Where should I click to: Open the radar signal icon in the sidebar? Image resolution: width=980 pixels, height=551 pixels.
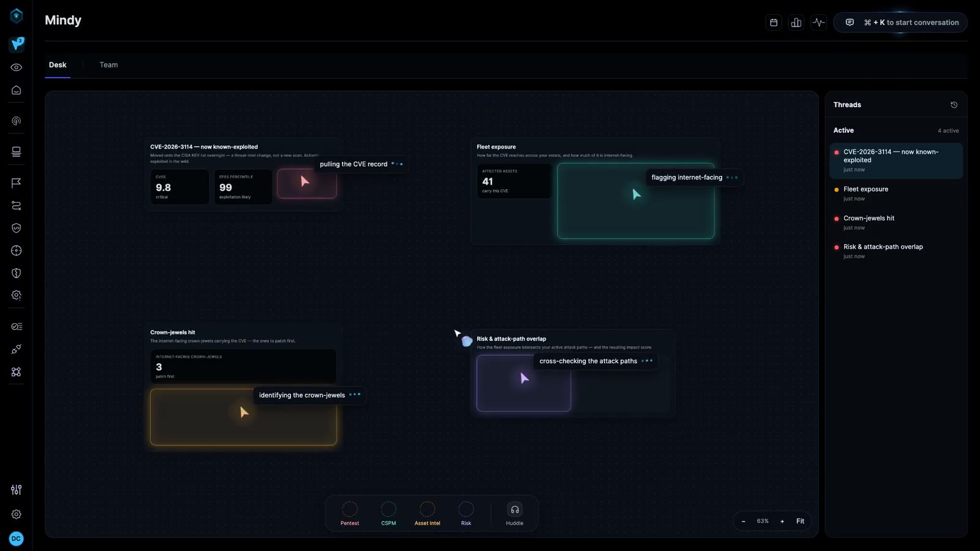click(17, 121)
